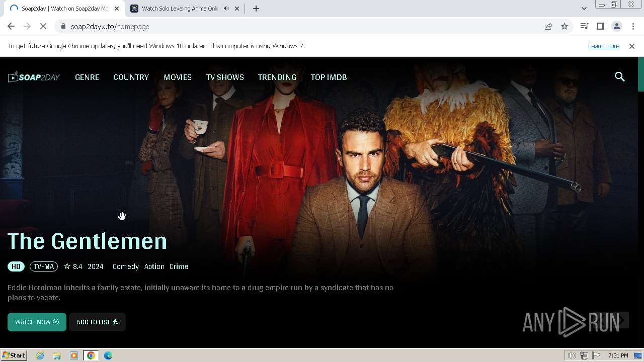The height and width of the screenshot is (362, 644).
Task: Mute the Solo Leveling tab audio icon
Action: pos(226,9)
